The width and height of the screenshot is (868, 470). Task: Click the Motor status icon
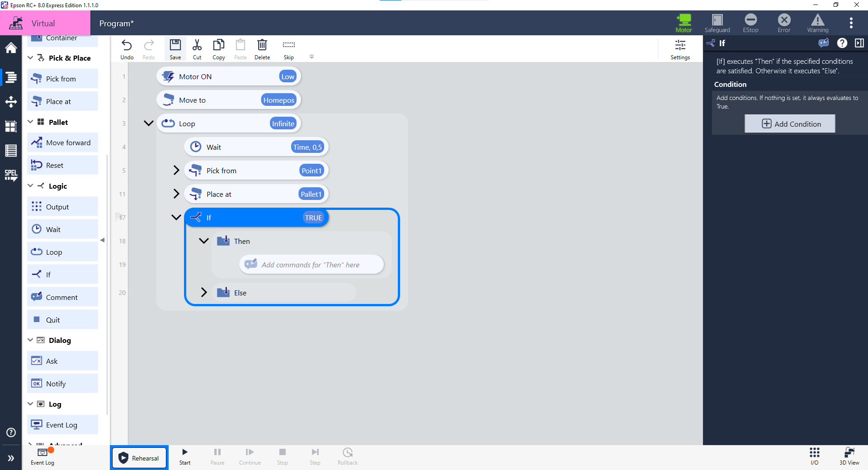pyautogui.click(x=684, y=23)
